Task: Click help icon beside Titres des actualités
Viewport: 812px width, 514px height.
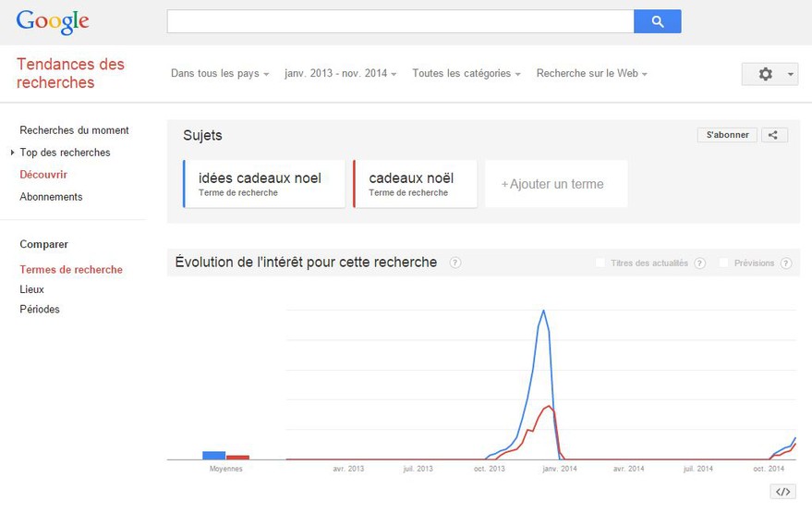Action: [699, 263]
